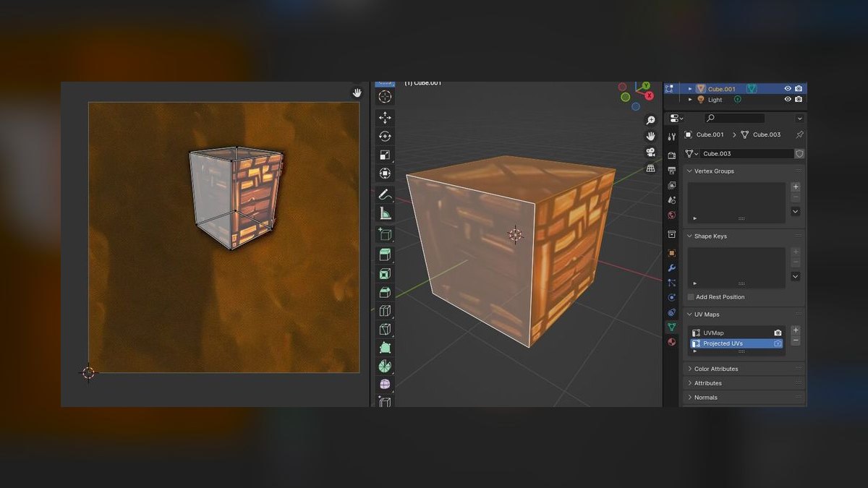The height and width of the screenshot is (488, 868).
Task: Select UVMap in the UV Maps list
Action: (x=737, y=333)
